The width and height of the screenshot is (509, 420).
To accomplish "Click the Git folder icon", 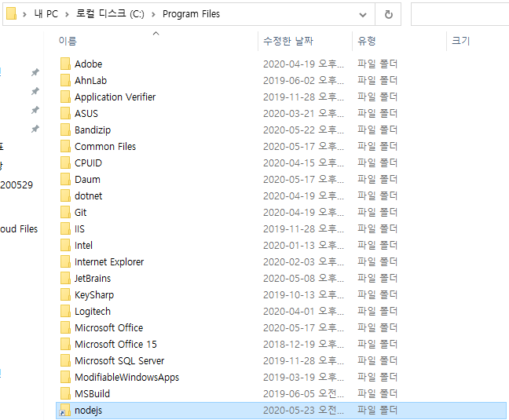I will click(65, 213).
